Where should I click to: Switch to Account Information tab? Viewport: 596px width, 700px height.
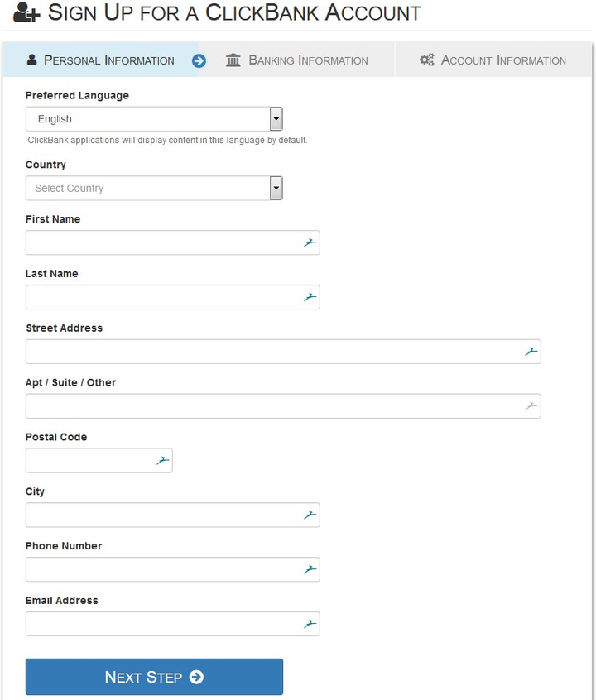[x=493, y=60]
